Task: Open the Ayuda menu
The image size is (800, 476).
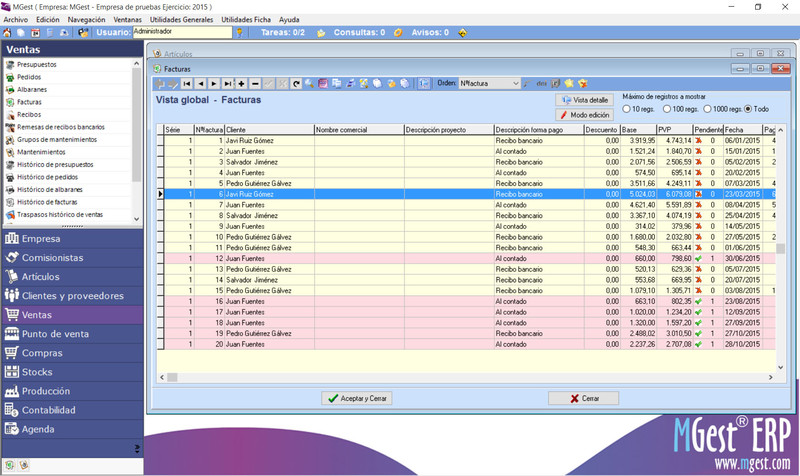Action: (289, 19)
